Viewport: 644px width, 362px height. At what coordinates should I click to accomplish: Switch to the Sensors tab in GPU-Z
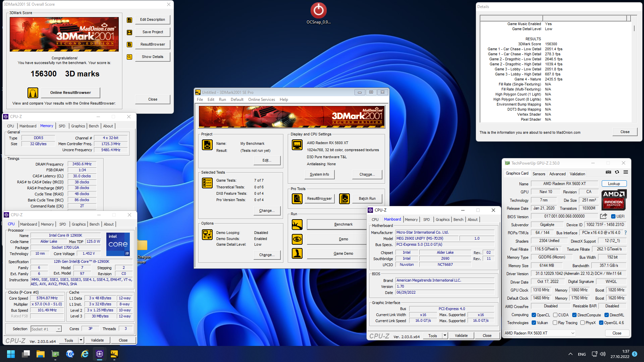539,174
